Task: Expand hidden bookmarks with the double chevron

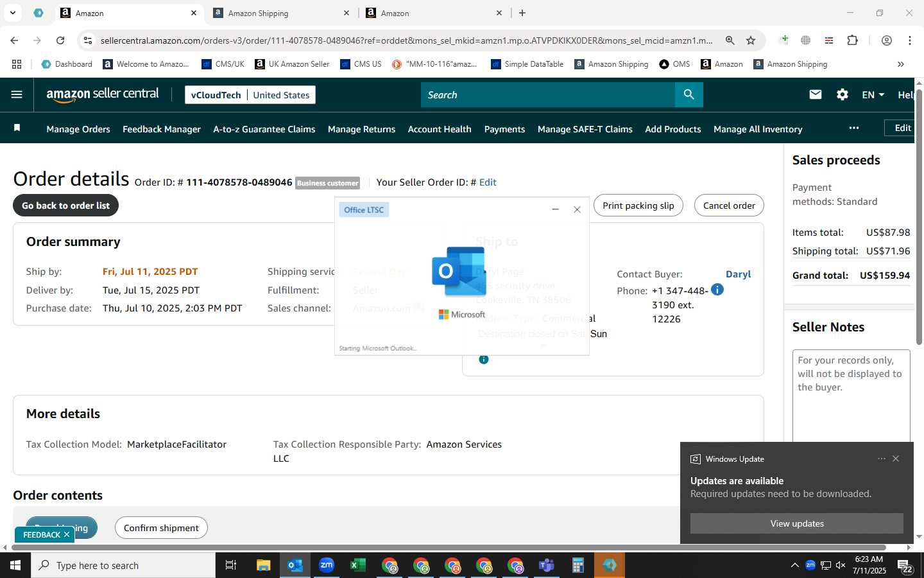Action: [x=900, y=64]
